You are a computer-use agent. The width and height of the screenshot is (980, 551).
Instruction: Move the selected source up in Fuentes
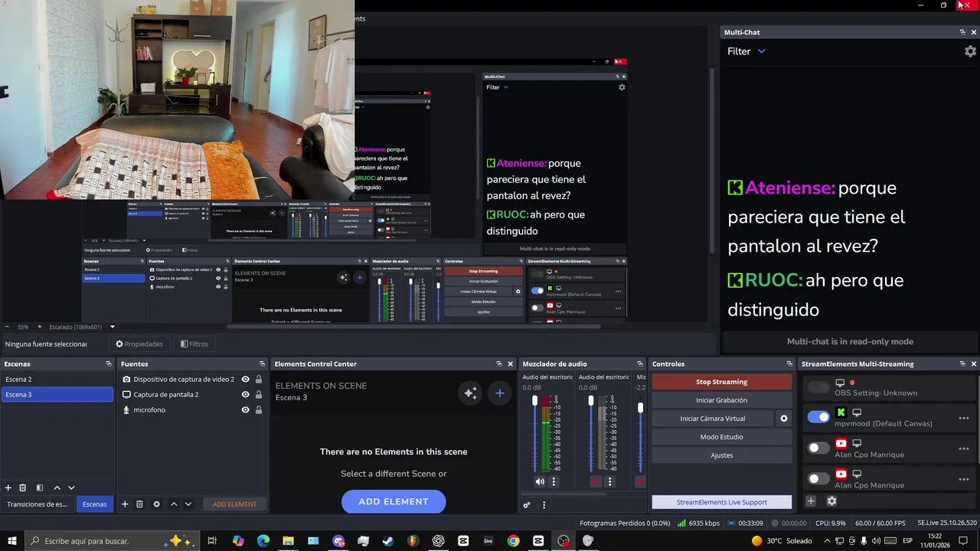[x=174, y=504]
